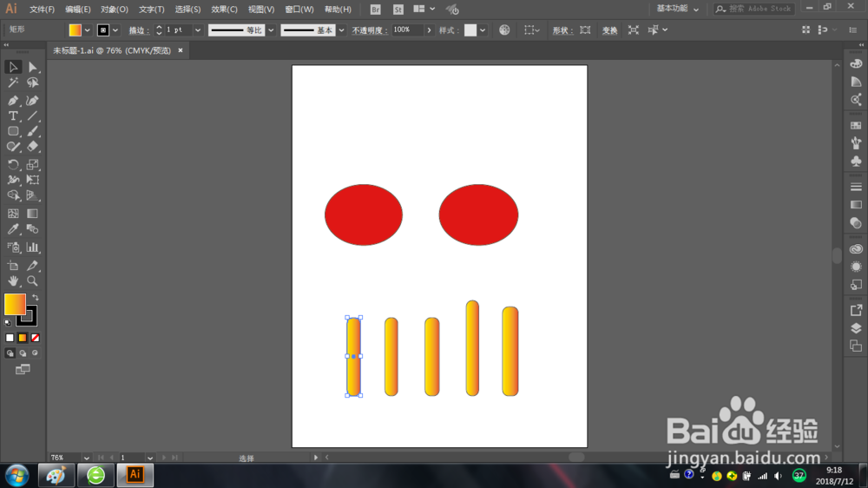868x488 pixels.
Task: Open 效果(C) menu
Action: click(x=224, y=10)
